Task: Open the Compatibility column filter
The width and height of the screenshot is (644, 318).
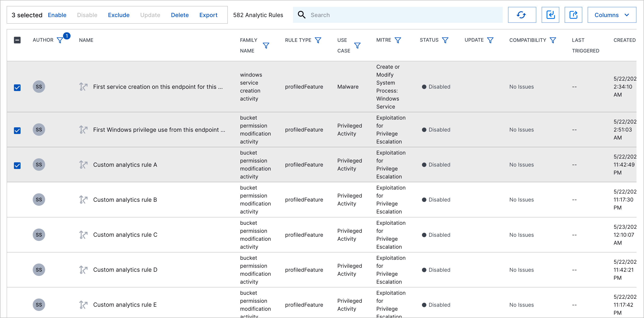Action: [x=553, y=40]
